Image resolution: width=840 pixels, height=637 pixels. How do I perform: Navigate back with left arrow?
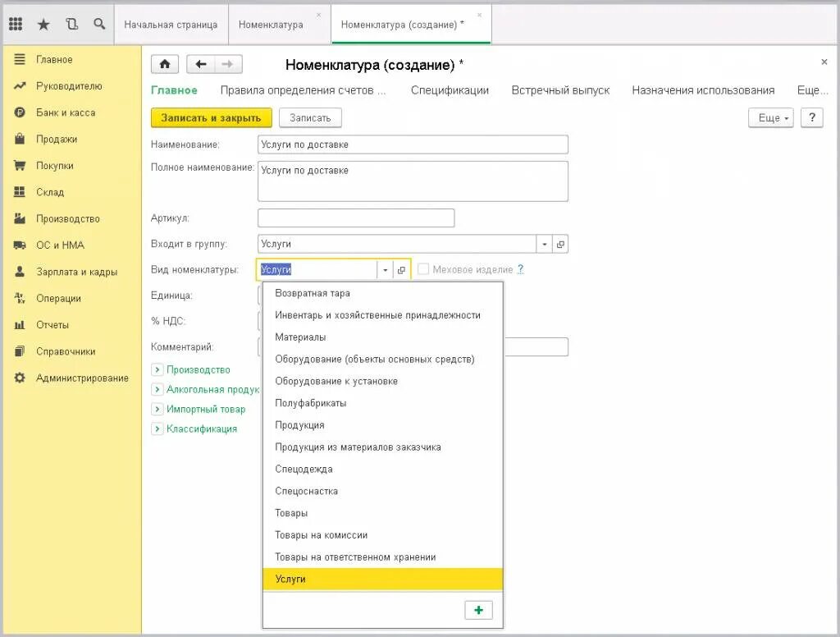click(x=201, y=64)
